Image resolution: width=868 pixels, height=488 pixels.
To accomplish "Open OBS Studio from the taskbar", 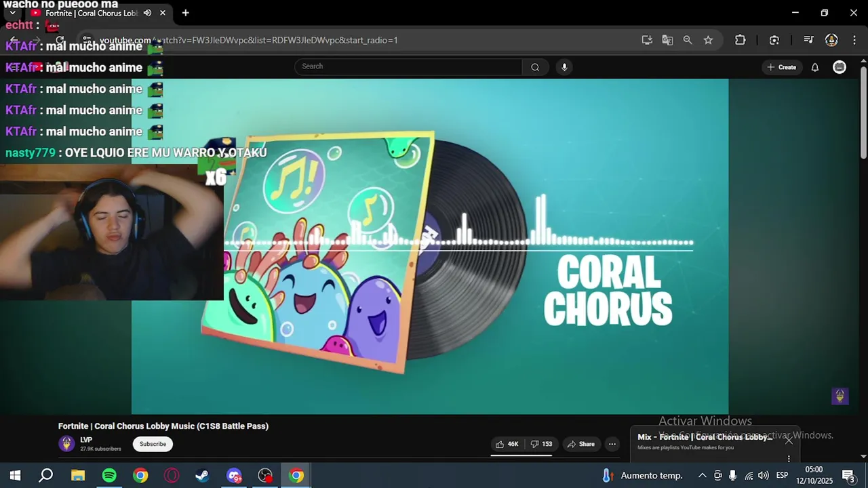I will [x=265, y=476].
